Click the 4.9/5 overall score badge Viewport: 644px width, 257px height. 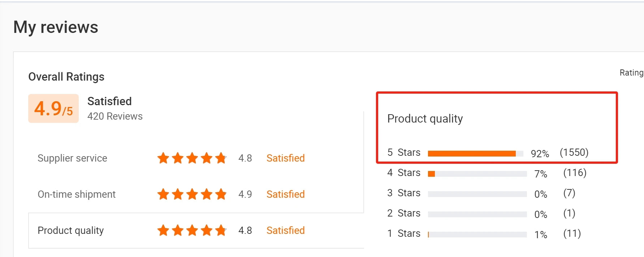53,108
